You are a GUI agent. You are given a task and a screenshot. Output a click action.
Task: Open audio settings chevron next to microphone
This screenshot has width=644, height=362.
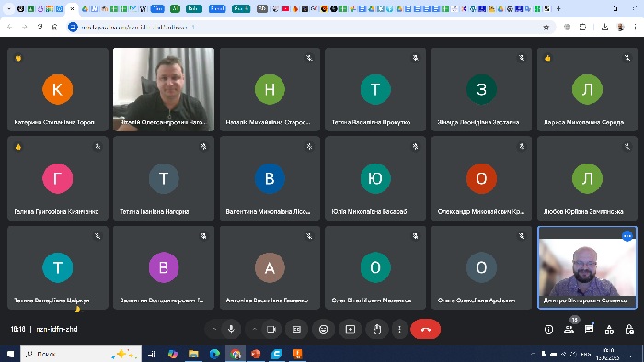[214, 329]
